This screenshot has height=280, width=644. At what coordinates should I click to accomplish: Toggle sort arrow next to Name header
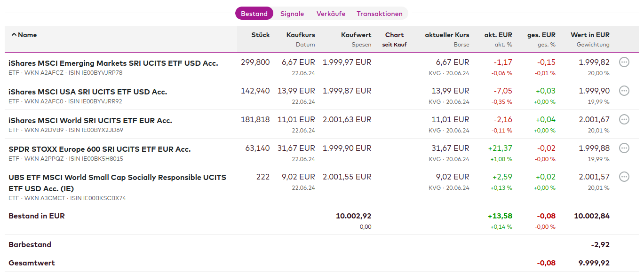(x=14, y=35)
